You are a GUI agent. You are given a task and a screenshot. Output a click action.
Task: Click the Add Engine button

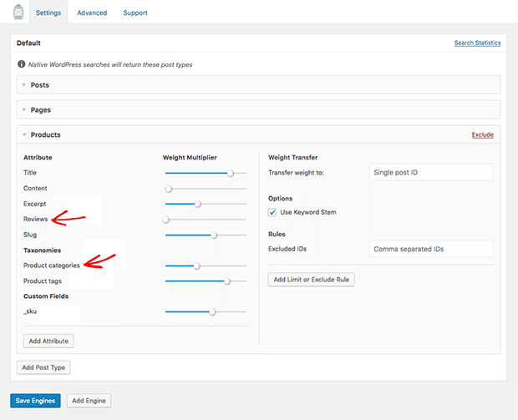pyautogui.click(x=89, y=401)
